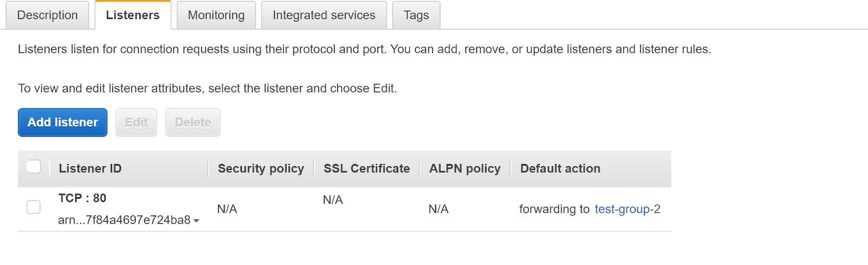Open the Tags tab

[416, 15]
